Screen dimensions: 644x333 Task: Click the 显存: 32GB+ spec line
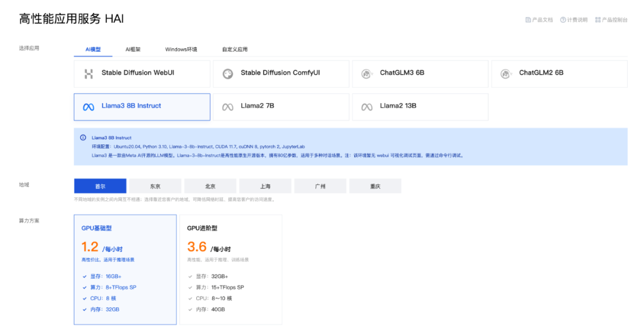point(208,277)
